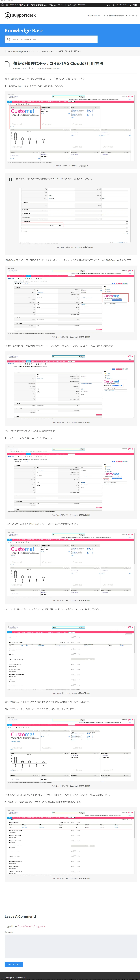
Task: Click the ユーザー向けナレッジ breadcrumb link
Action: (x=40, y=51)
